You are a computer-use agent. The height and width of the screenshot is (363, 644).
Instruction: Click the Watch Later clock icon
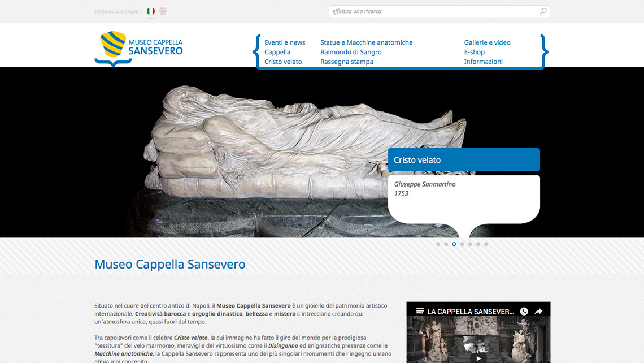tap(524, 311)
